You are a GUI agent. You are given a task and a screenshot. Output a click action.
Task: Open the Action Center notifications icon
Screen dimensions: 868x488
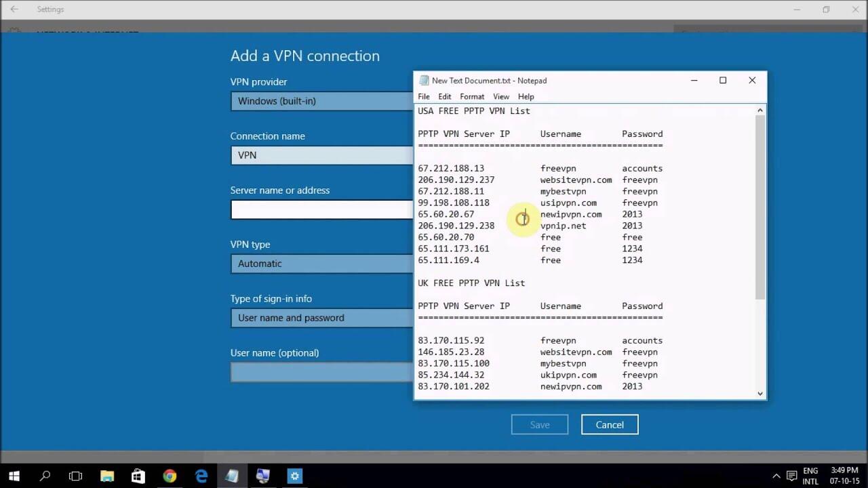[x=791, y=476]
